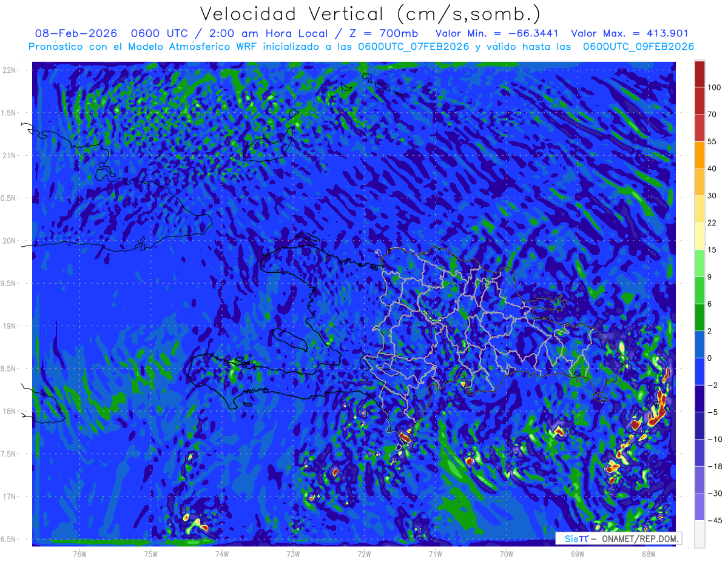This screenshot has width=728, height=562.
Task: Pick the legend band between 0 and 2
Action: click(699, 344)
